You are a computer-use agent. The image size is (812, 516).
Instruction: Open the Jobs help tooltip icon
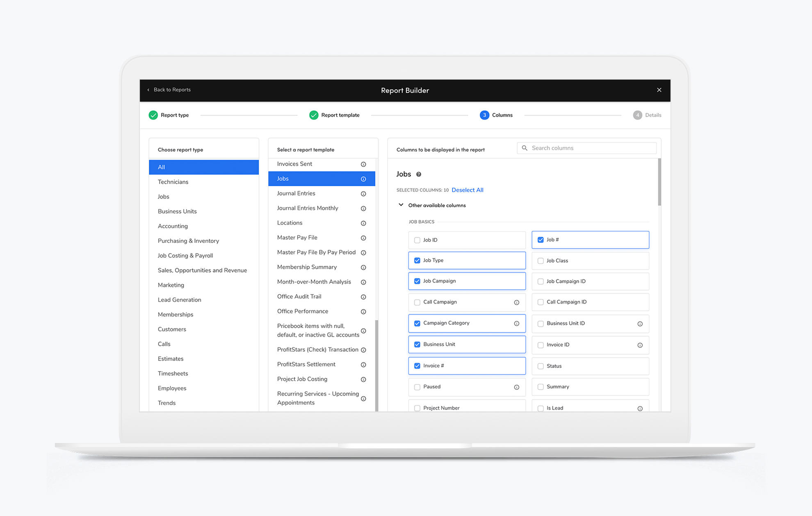click(x=419, y=174)
